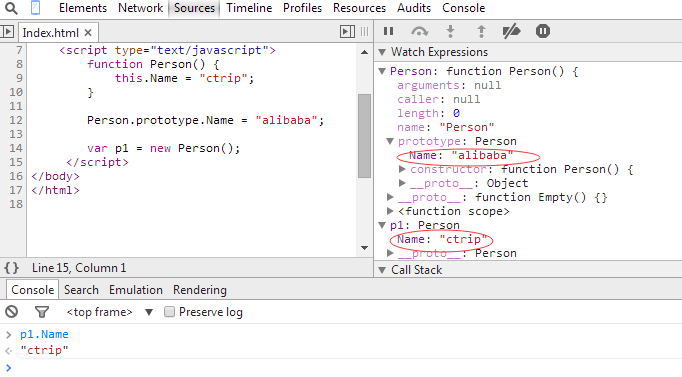Show the navigator sidebar icon

point(7,32)
